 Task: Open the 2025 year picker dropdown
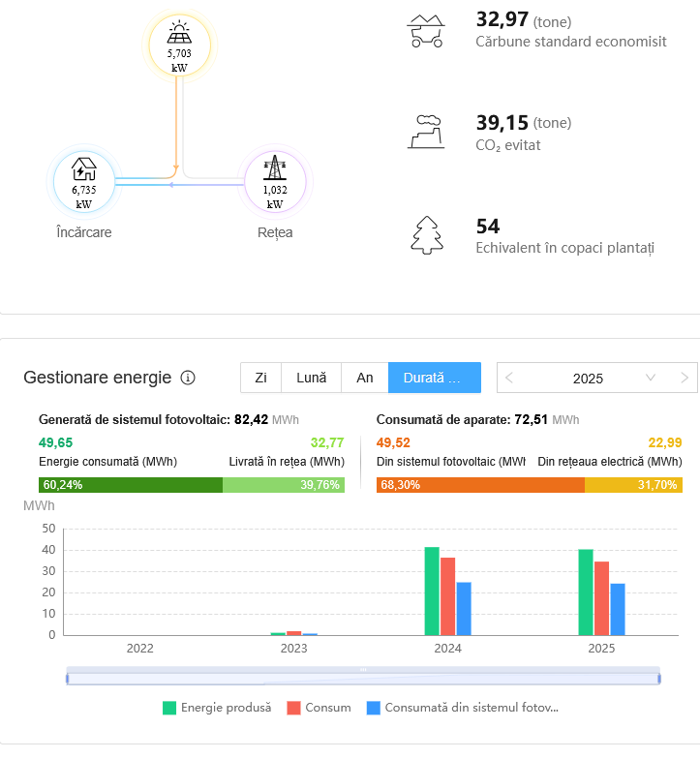(x=650, y=378)
